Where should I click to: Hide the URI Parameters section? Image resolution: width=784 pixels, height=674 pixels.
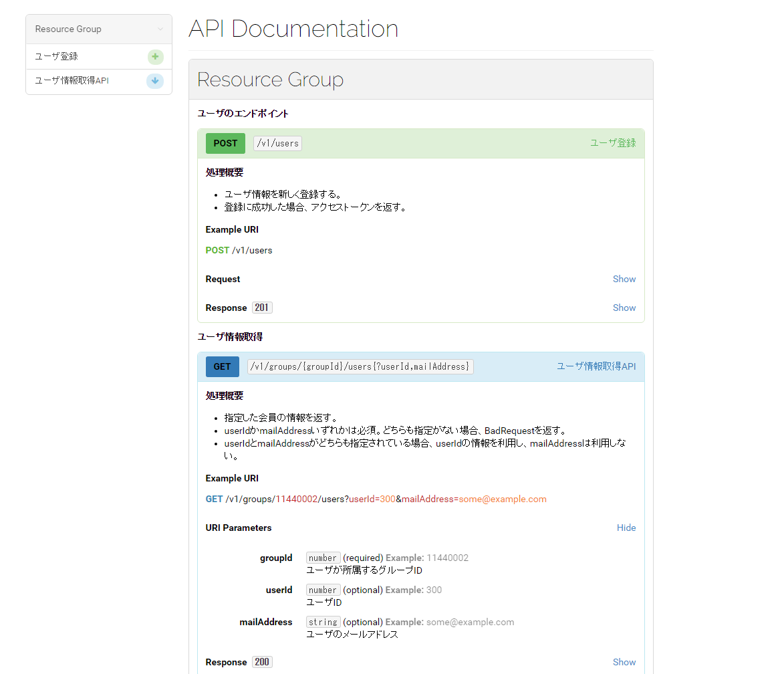coord(626,528)
